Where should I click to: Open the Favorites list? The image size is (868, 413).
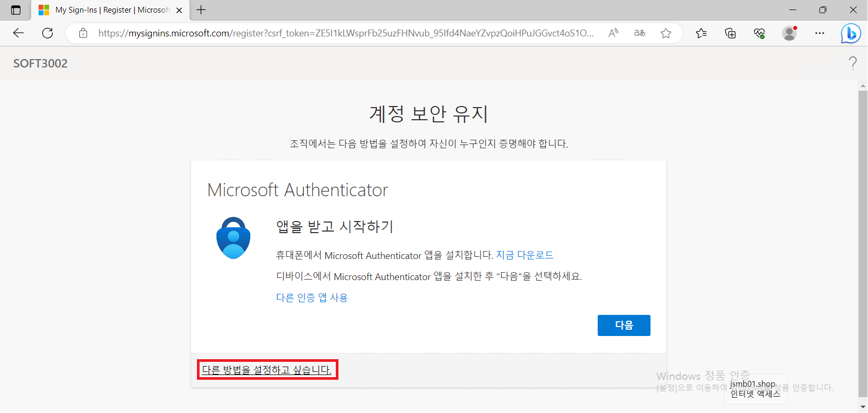click(x=701, y=33)
